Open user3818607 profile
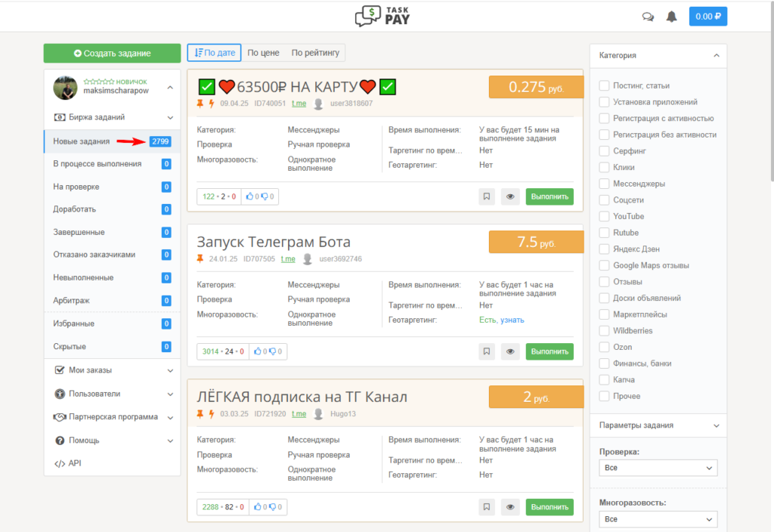774x532 pixels. click(351, 103)
